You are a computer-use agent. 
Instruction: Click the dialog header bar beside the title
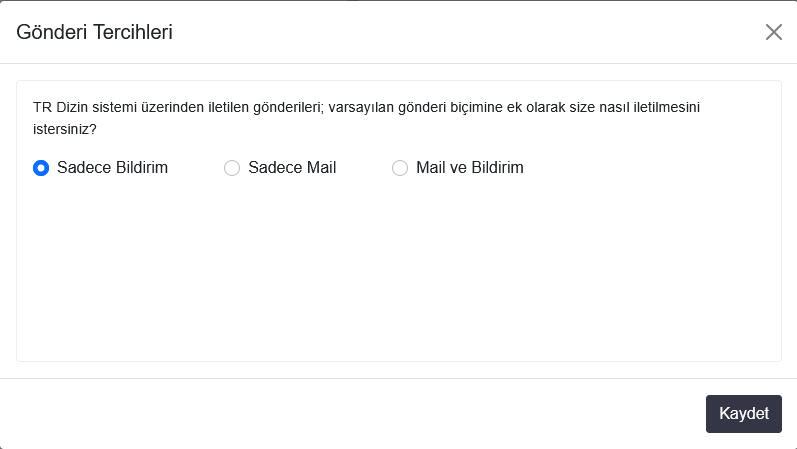point(450,32)
